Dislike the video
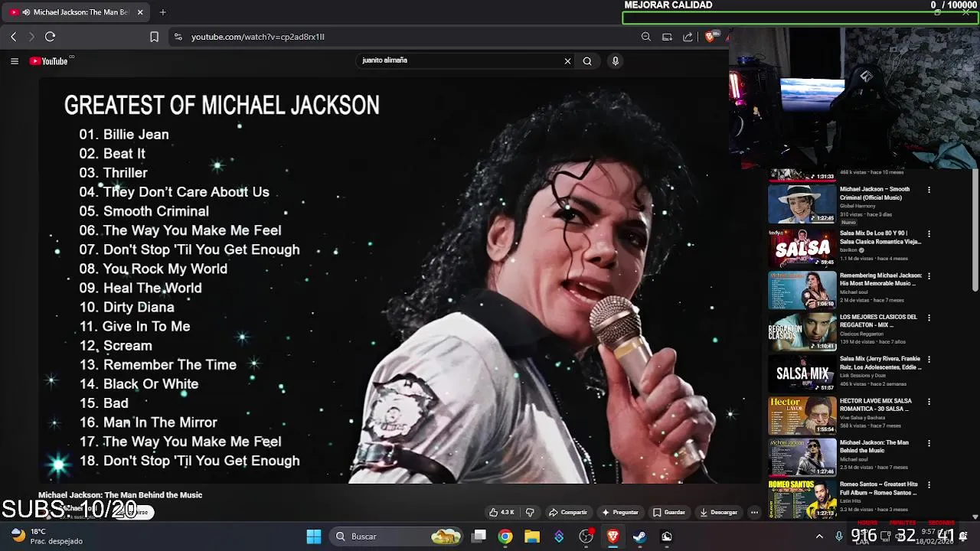This screenshot has height=551, width=980. click(x=530, y=512)
